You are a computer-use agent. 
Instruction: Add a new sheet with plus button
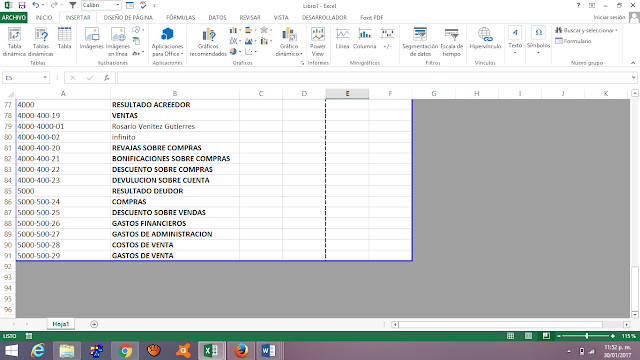[x=94, y=324]
